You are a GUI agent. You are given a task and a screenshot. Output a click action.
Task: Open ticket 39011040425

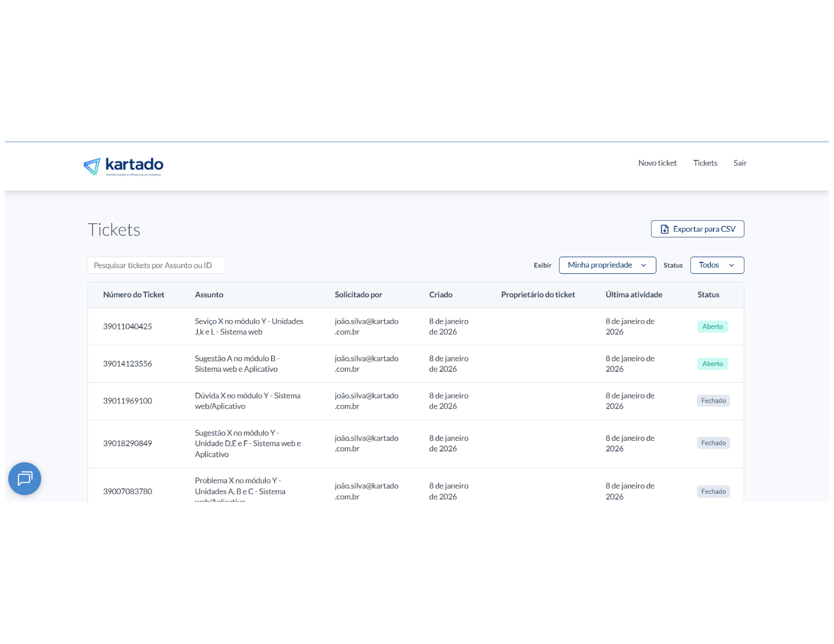click(x=128, y=326)
